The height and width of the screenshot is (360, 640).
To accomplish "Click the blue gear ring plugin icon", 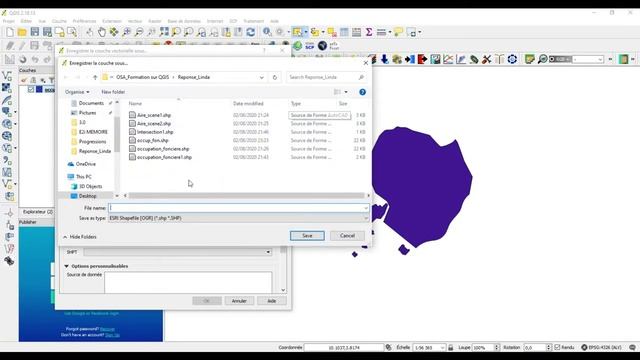I will click(x=512, y=59).
